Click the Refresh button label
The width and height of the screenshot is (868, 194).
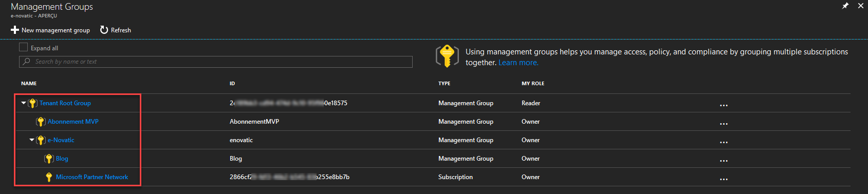coord(121,30)
